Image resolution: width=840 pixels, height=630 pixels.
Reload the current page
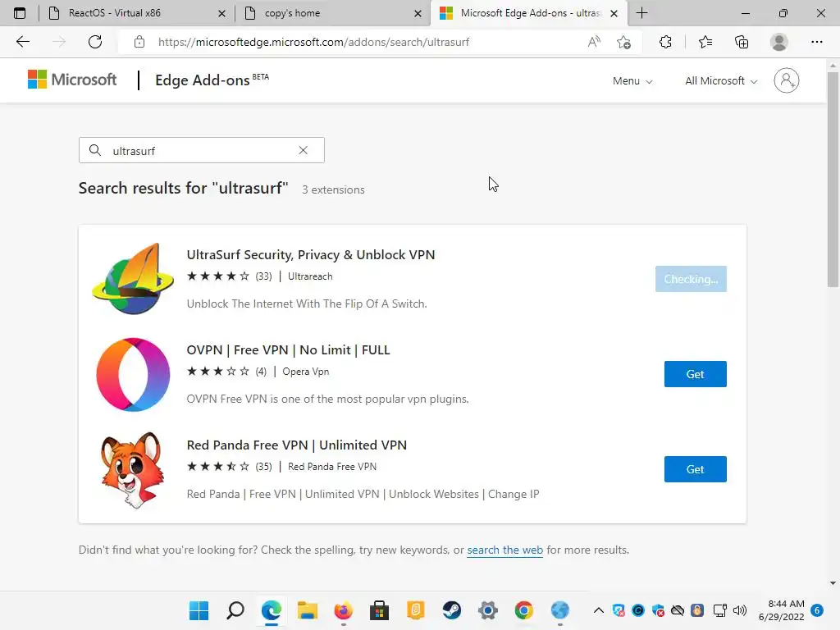[95, 42]
